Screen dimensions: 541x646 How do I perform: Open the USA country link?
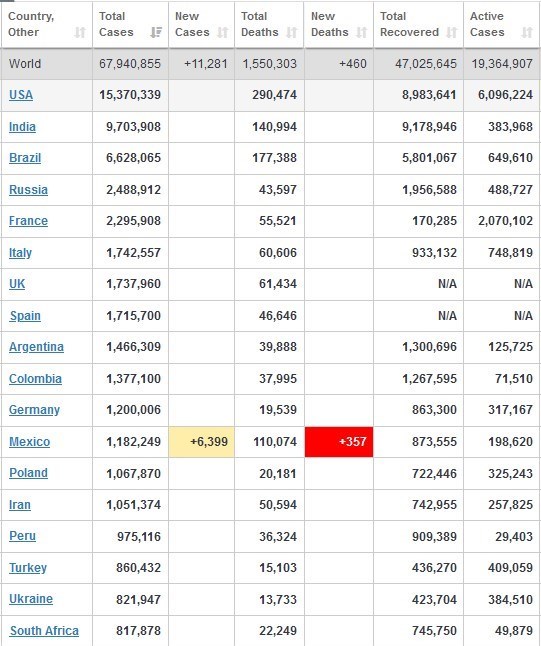tap(21, 95)
